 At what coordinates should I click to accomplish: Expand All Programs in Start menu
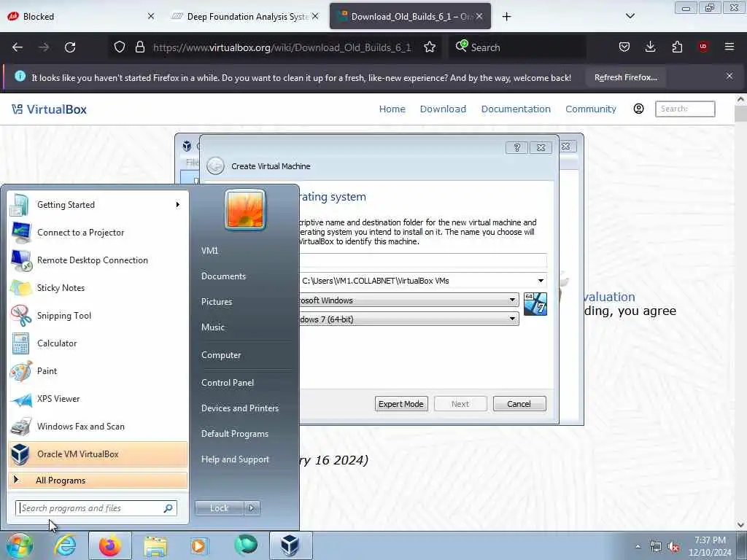tap(98, 481)
